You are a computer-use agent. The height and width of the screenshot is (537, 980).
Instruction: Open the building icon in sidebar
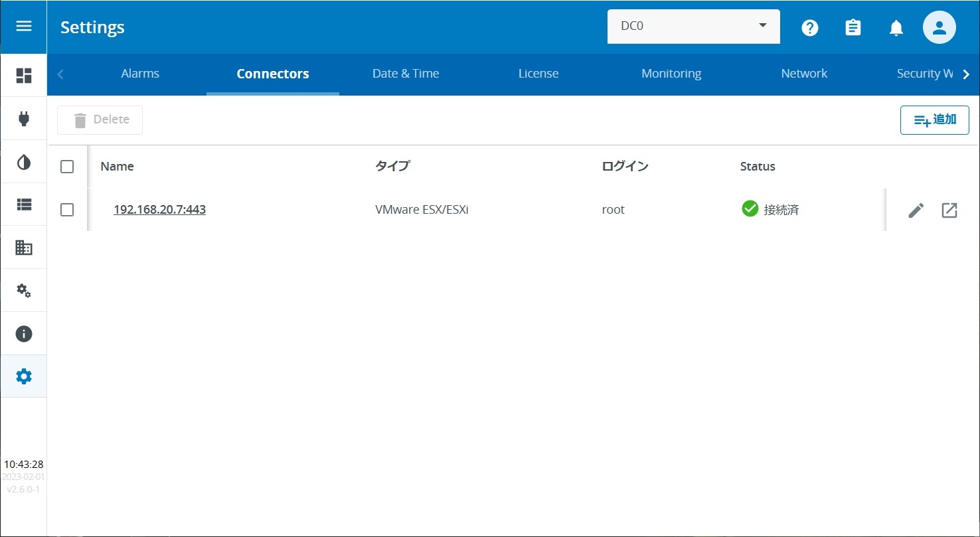pyautogui.click(x=24, y=248)
